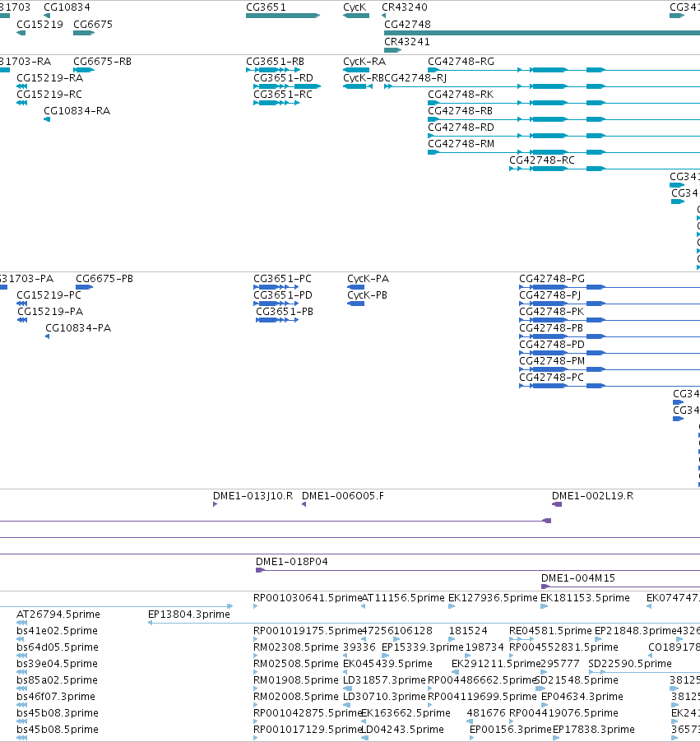
Task: Click BAC end DME1-006O05.F
Action: [343, 496]
